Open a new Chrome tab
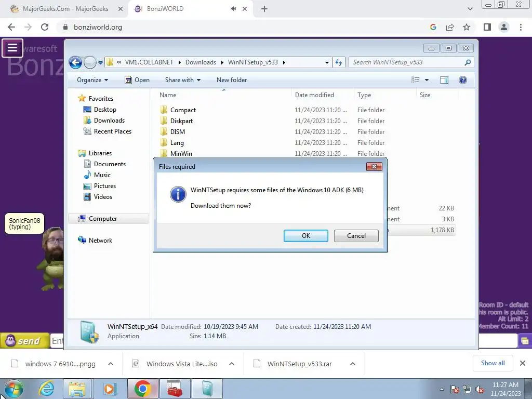The width and height of the screenshot is (532, 399). (x=264, y=9)
